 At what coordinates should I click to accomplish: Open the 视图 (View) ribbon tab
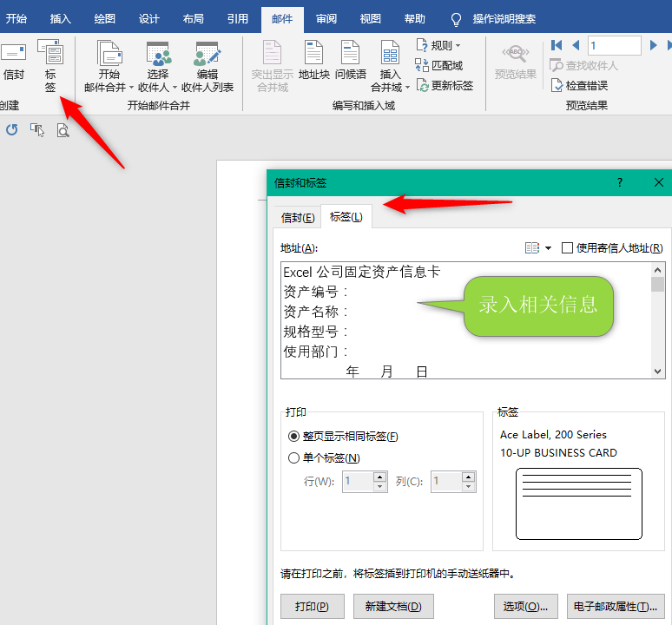tap(370, 19)
